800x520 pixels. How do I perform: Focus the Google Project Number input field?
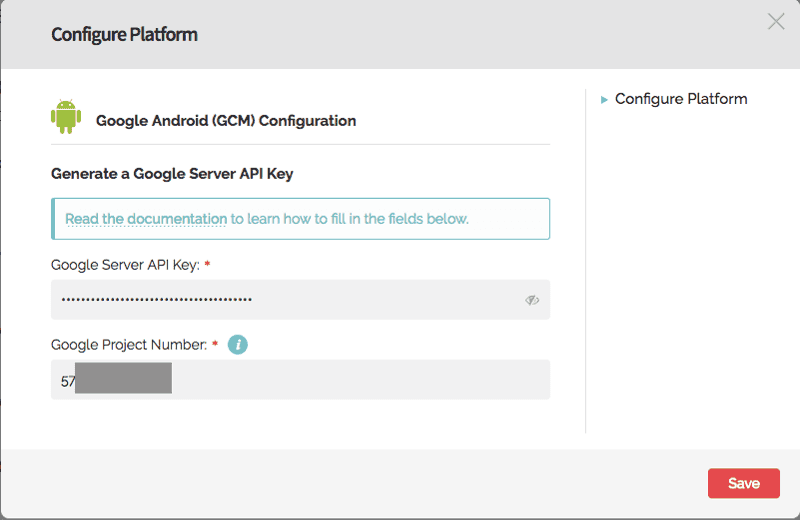300,379
